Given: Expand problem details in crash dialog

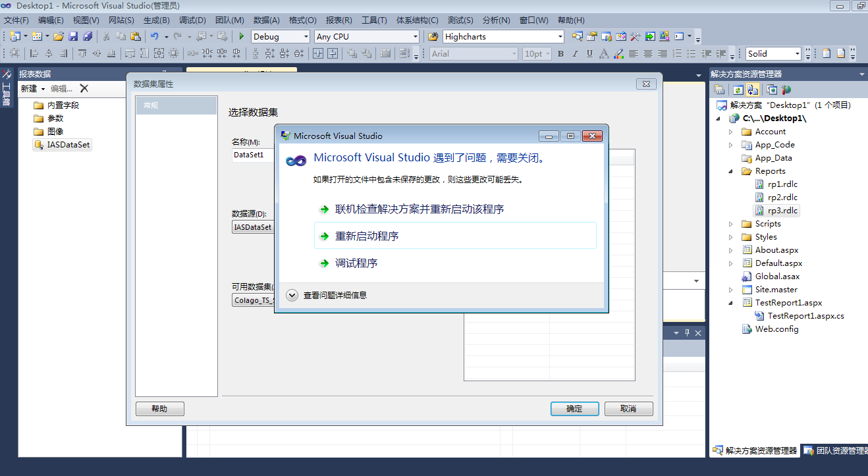Looking at the screenshot, I should click(292, 296).
